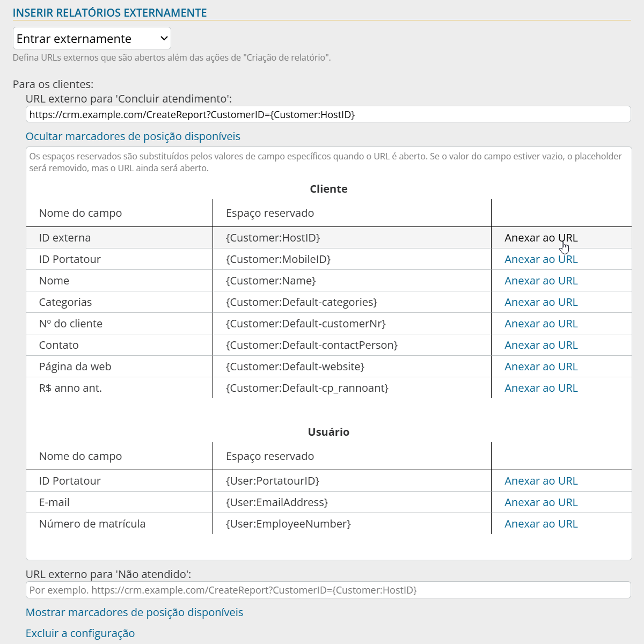The height and width of the screenshot is (644, 644).
Task: Collapse 'Ocultar marcadores de posição disponíveis'
Action: click(x=133, y=136)
